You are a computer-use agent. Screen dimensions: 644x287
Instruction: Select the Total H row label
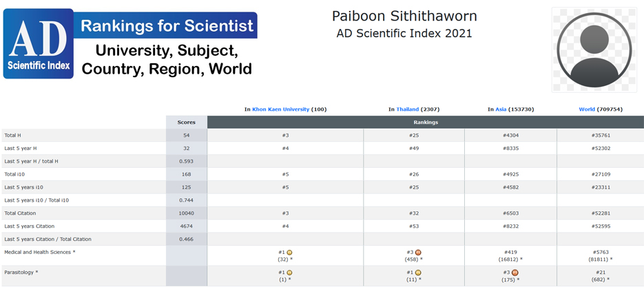(12, 136)
